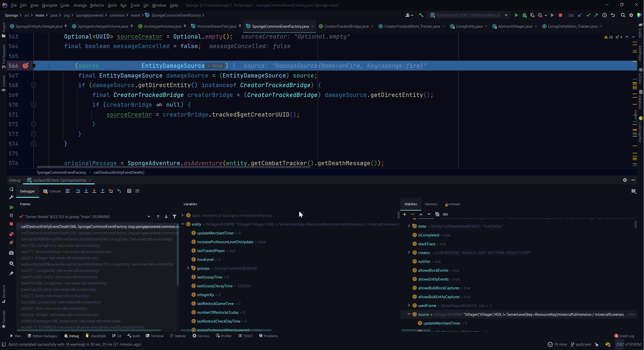Viewport: 644px width, 350px height.
Task: Open the Refactor menu
Action: click(x=97, y=5)
